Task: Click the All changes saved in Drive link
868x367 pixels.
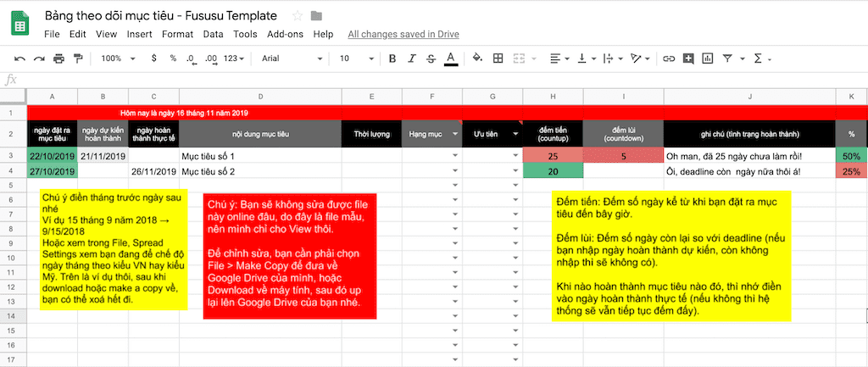Action: [403, 35]
